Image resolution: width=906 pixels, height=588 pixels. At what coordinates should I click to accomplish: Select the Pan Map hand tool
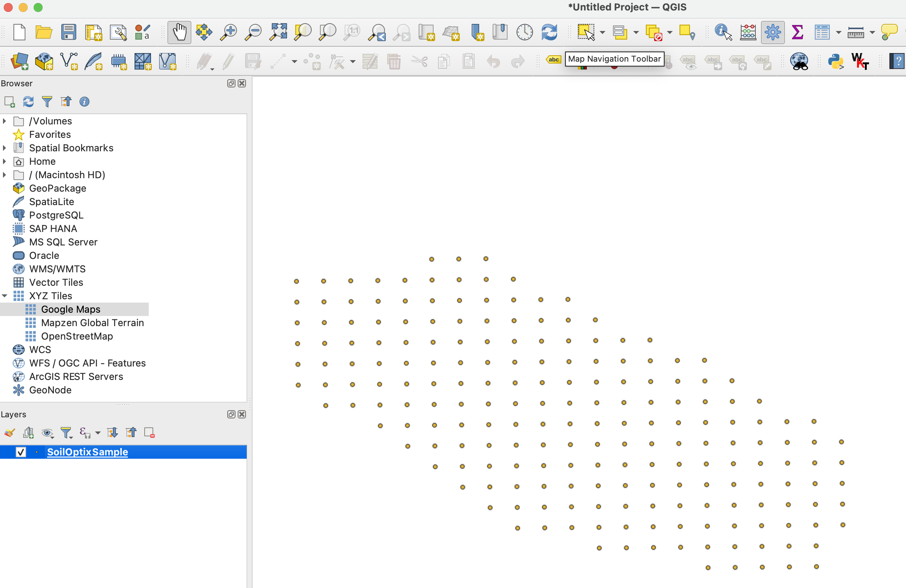179,32
